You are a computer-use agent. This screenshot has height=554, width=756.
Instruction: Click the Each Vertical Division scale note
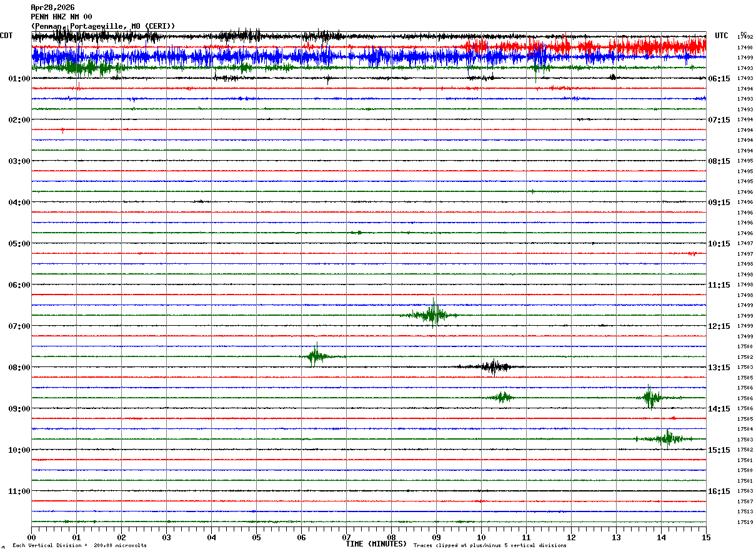pos(79,546)
